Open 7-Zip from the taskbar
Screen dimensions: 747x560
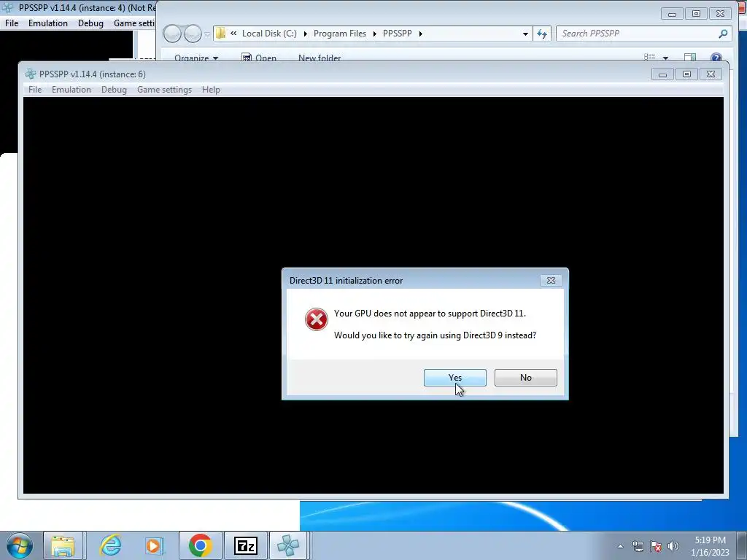(x=246, y=545)
